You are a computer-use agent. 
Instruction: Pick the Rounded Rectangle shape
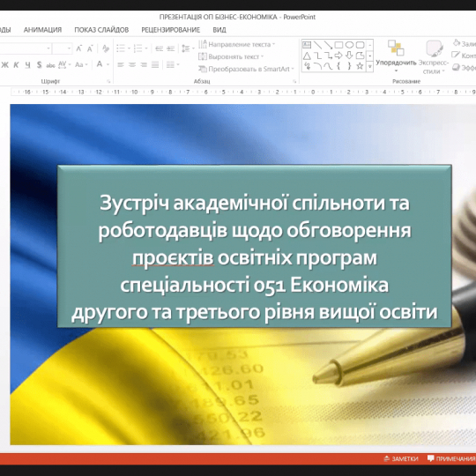click(x=360, y=45)
